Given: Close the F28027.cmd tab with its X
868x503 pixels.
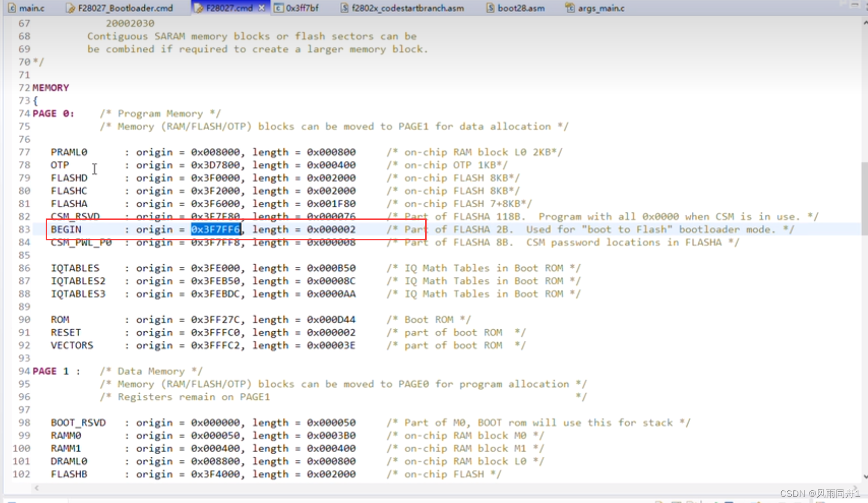Looking at the screenshot, I should [262, 8].
